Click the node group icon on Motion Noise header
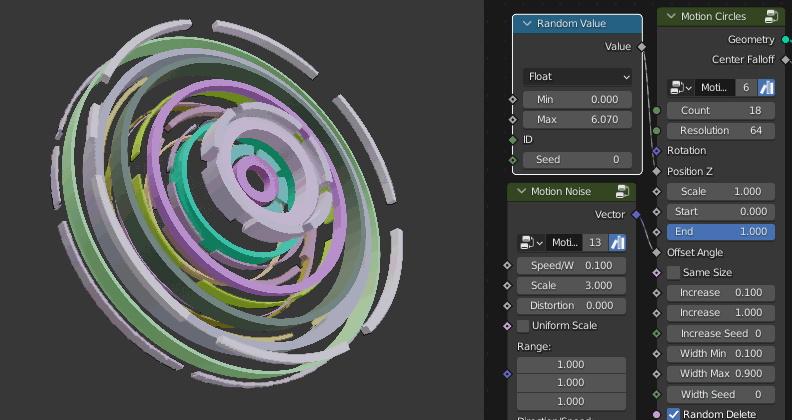 point(622,191)
